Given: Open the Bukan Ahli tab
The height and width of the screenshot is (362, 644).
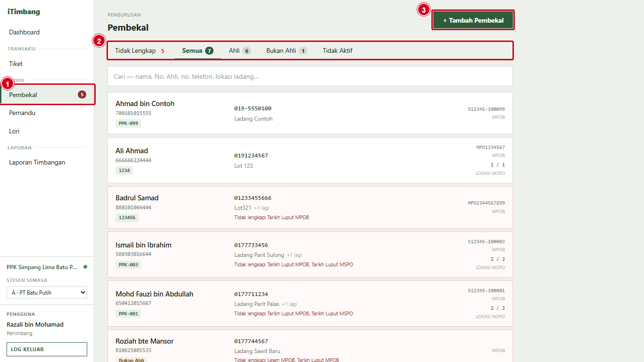Looking at the screenshot, I should click(287, 50).
